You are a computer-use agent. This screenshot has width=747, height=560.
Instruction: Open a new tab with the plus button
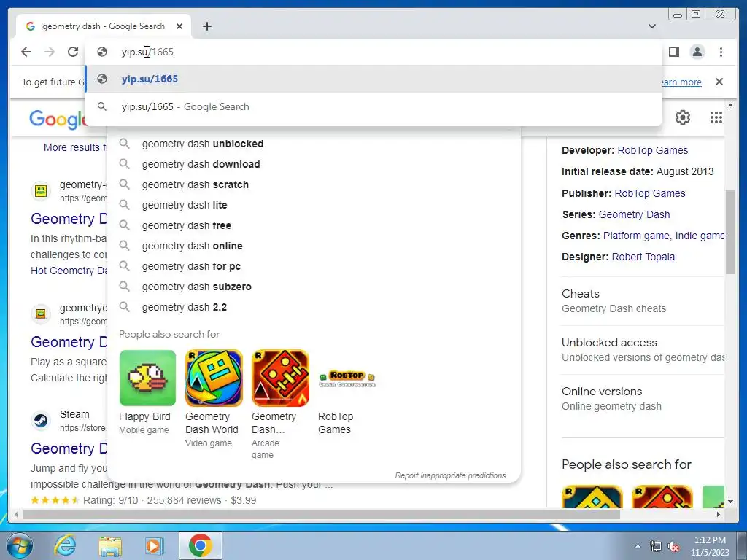click(206, 26)
